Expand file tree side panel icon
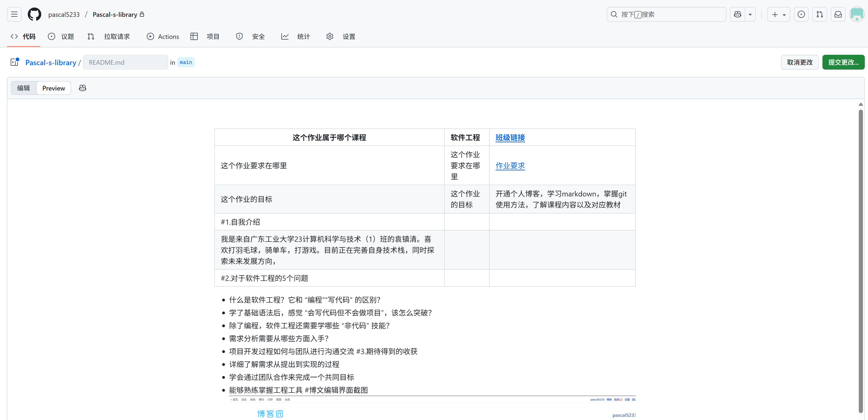868x420 pixels. (x=14, y=62)
